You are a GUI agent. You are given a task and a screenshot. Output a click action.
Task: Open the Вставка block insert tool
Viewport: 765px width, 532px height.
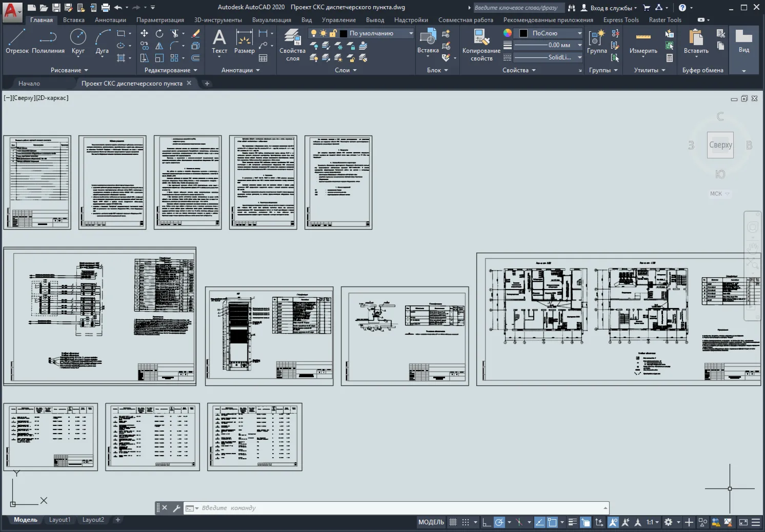click(428, 41)
